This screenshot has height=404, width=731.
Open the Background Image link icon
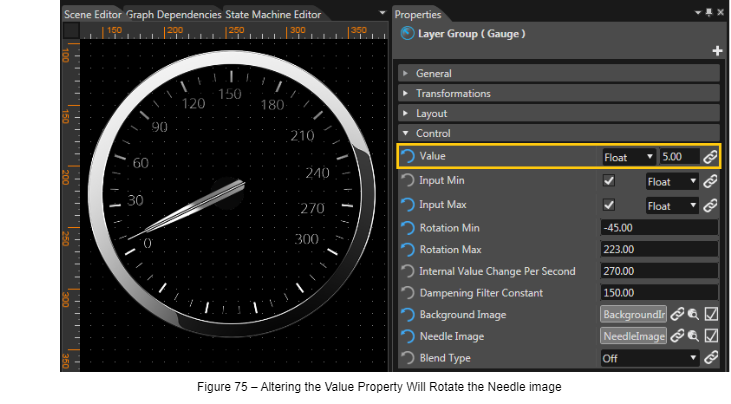677,315
